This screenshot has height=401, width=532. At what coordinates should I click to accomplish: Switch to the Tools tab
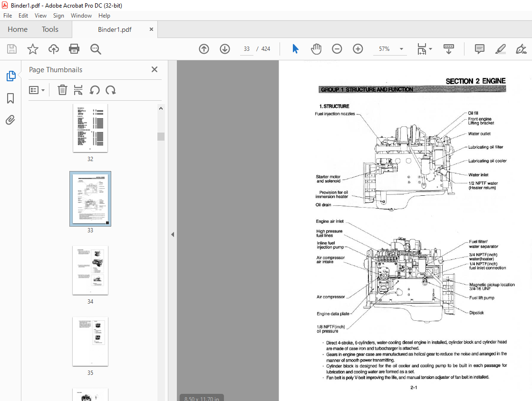pyautogui.click(x=50, y=29)
